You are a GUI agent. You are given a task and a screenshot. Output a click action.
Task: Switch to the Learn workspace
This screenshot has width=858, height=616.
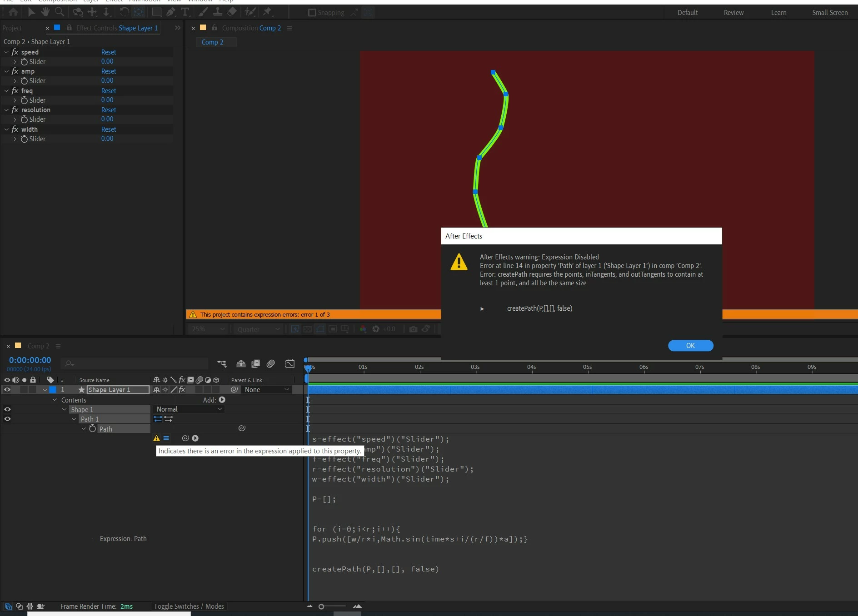[778, 13]
